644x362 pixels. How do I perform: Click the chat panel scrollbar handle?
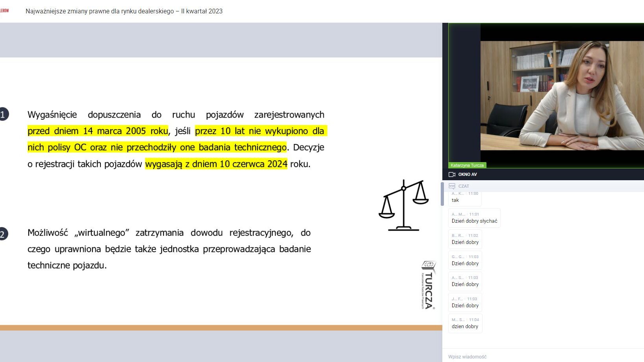tap(442, 194)
